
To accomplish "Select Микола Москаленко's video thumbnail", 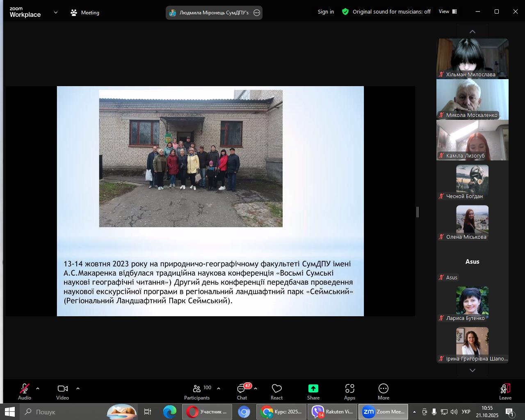I will (472, 99).
